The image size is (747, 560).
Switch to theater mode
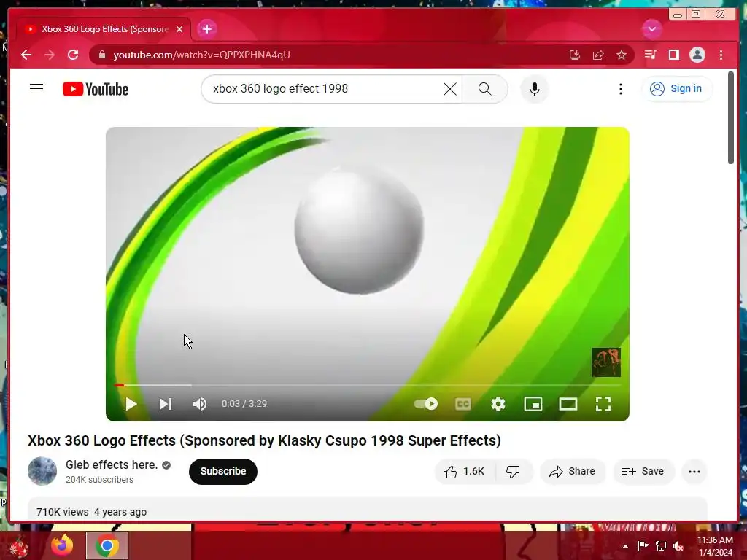coord(568,404)
